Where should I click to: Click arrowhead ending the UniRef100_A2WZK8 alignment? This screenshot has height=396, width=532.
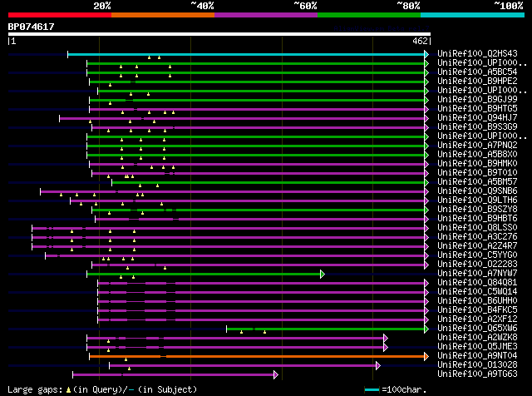[386, 338]
